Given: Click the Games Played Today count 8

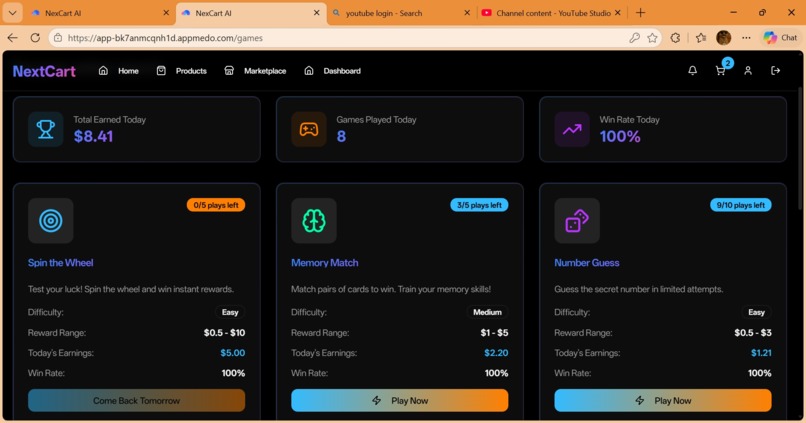Looking at the screenshot, I should 341,136.
